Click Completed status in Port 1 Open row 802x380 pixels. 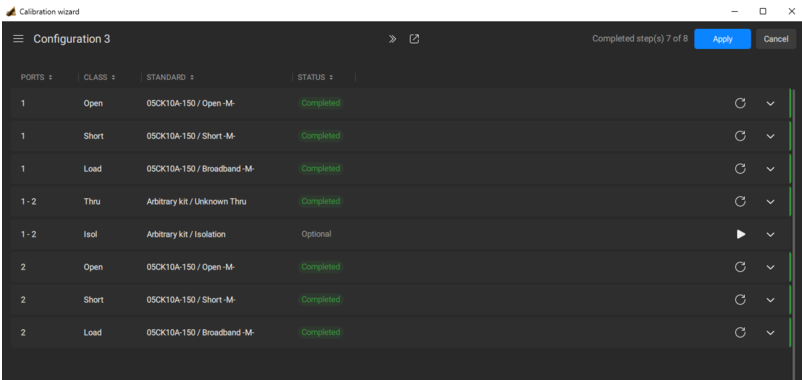click(321, 103)
